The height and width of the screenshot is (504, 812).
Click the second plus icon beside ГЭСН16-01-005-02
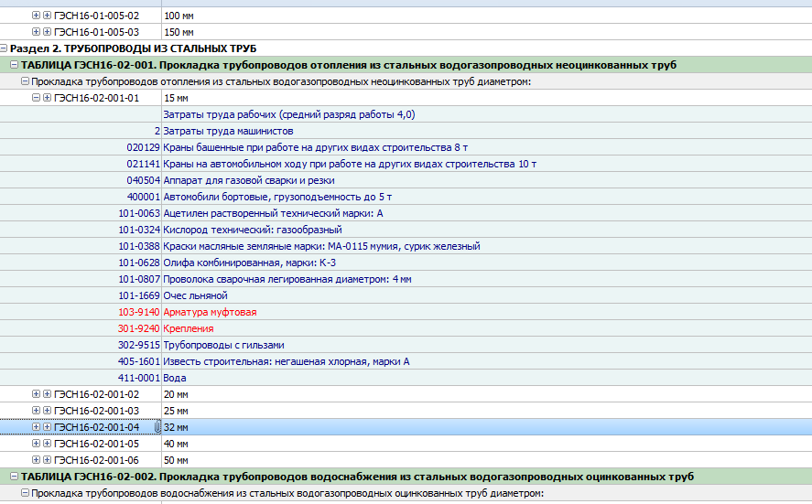tap(47, 16)
